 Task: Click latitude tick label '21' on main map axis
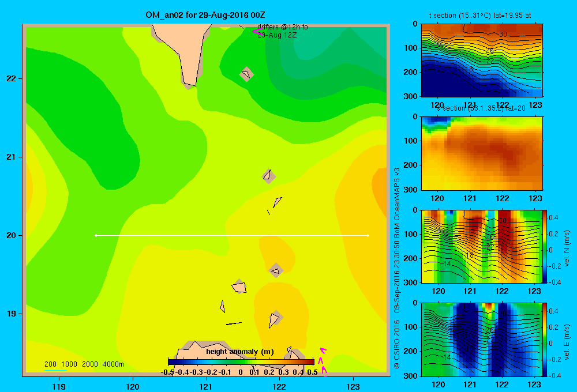tap(12, 157)
